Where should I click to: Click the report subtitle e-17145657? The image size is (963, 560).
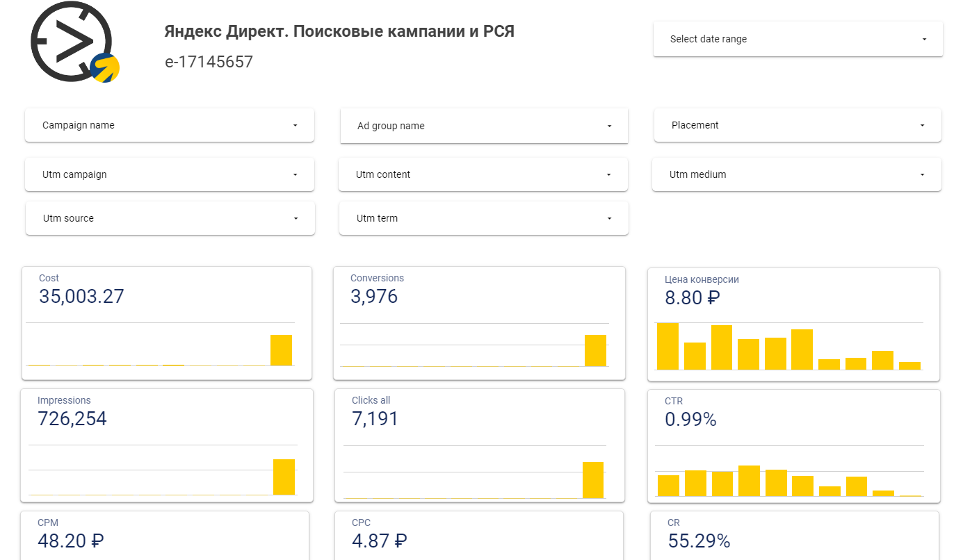[209, 62]
